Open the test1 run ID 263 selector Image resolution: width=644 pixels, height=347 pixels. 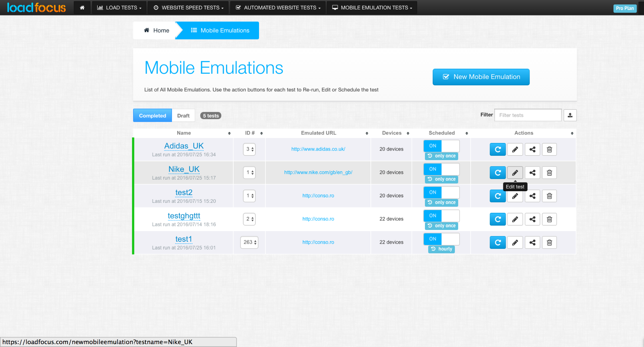pyautogui.click(x=249, y=242)
